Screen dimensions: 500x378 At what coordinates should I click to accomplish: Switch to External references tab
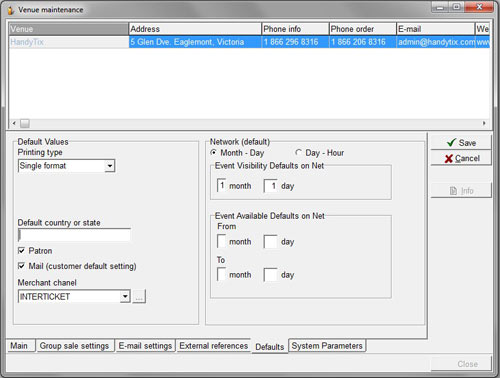coord(213,346)
